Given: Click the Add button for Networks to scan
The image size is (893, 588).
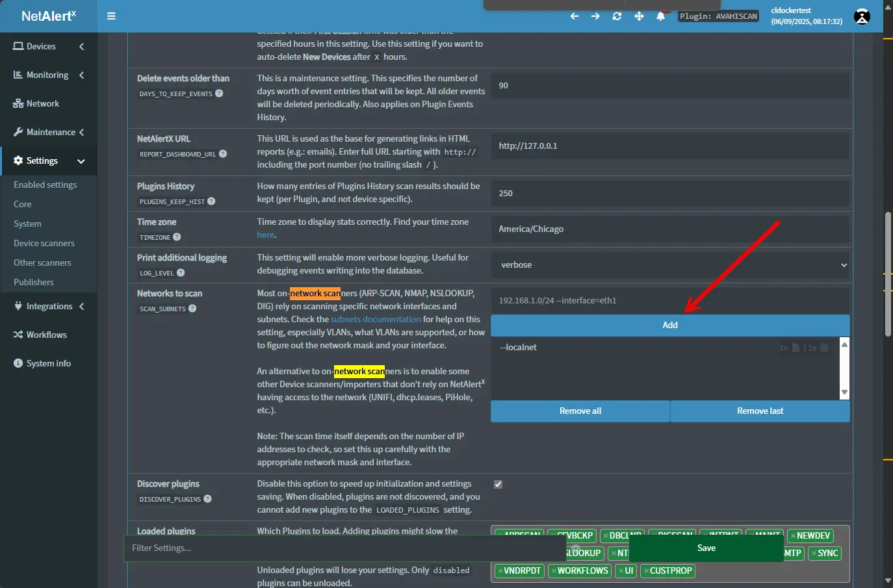Looking at the screenshot, I should [x=670, y=326].
